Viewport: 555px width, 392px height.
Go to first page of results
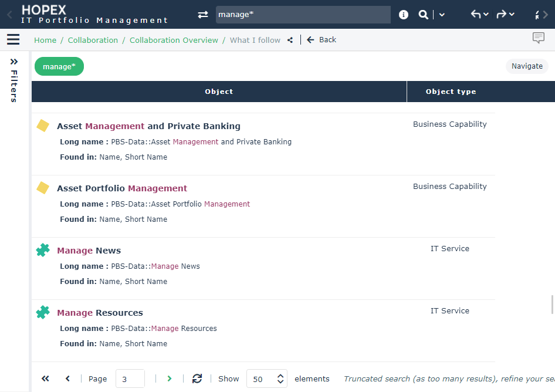(x=45, y=379)
